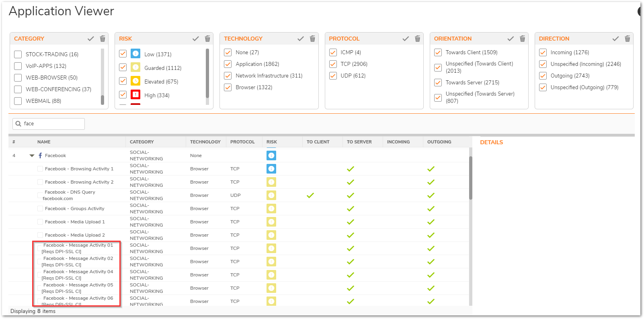Click select-all checkmark icon in Protocol panel

pyautogui.click(x=406, y=39)
